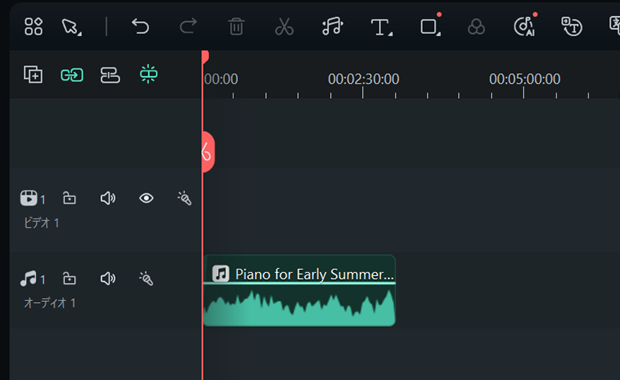This screenshot has height=380, width=620.
Task: Click the trash delete icon
Action: tap(236, 26)
